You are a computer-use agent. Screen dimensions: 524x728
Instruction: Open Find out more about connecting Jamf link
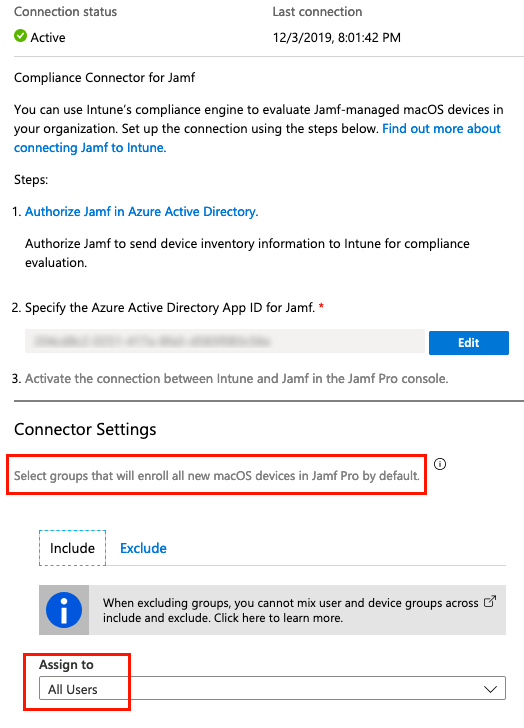(x=258, y=138)
